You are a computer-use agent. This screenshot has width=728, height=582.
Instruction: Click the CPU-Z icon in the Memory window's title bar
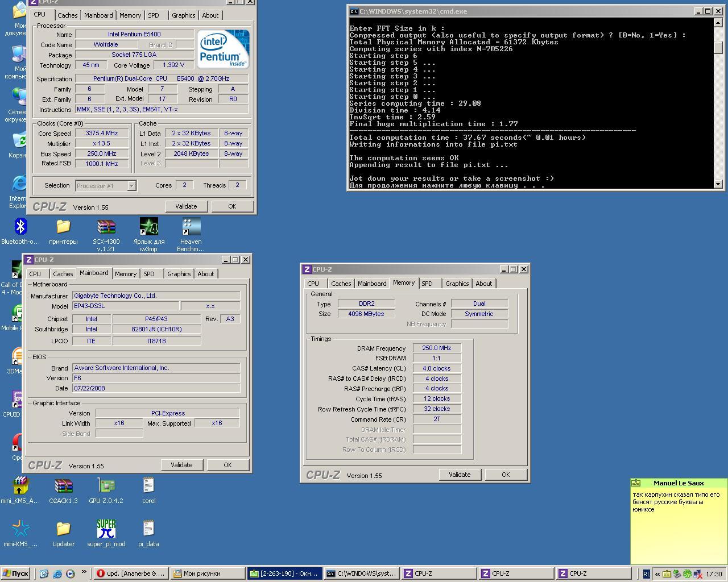coord(307,269)
